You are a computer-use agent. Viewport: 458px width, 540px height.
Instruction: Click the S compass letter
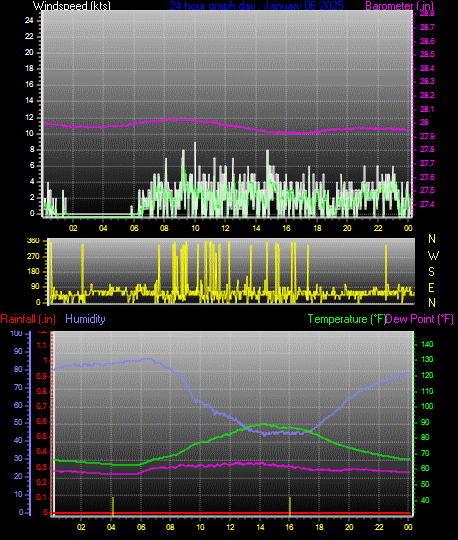(431, 272)
